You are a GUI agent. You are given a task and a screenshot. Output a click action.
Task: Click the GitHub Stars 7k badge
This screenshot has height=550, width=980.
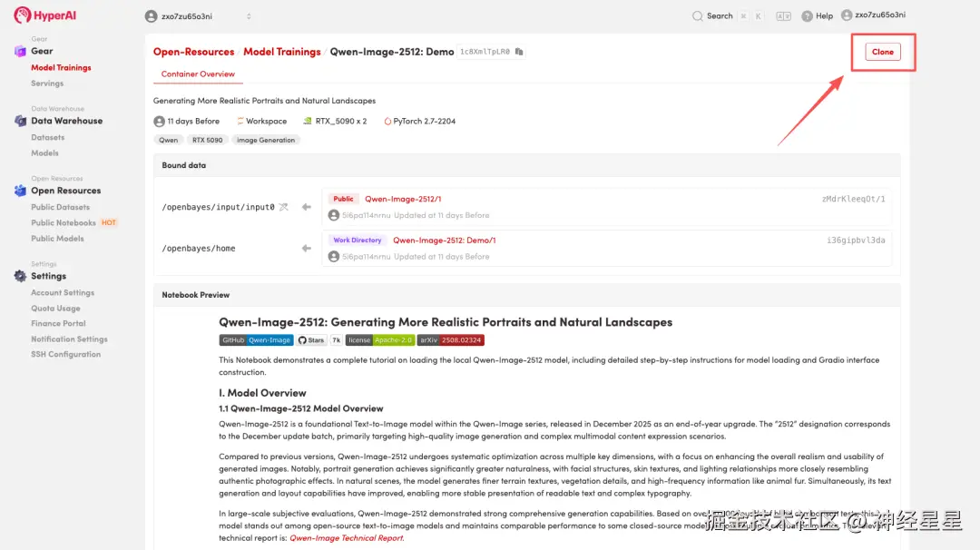coord(318,340)
